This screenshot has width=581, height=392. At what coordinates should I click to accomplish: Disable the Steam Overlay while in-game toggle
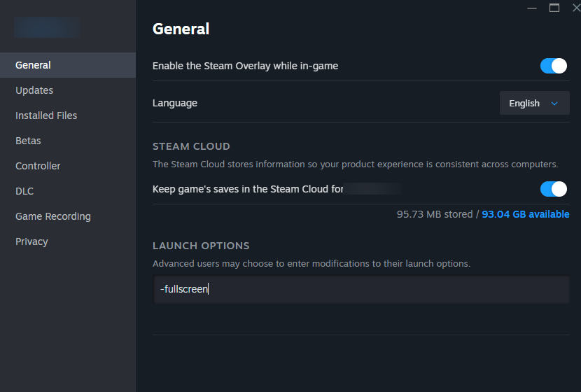[x=553, y=66]
